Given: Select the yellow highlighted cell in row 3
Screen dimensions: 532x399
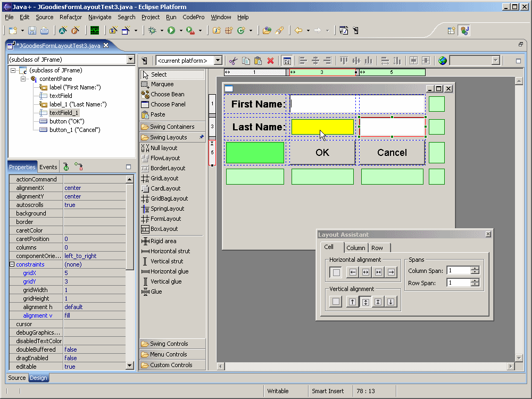Looking at the screenshot, I should click(x=322, y=127).
